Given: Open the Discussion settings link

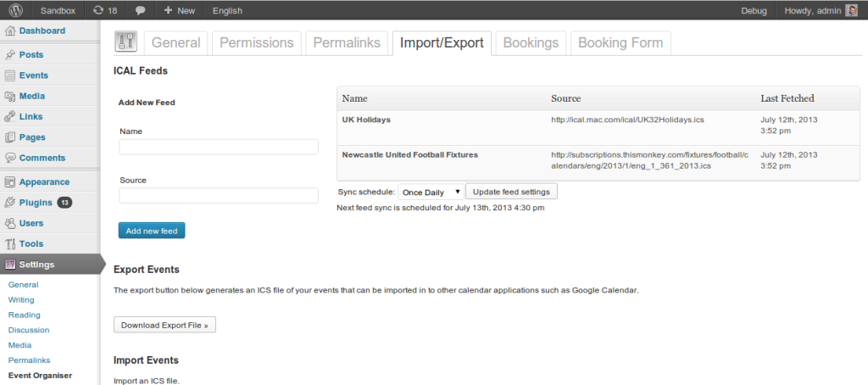Looking at the screenshot, I should (x=29, y=330).
